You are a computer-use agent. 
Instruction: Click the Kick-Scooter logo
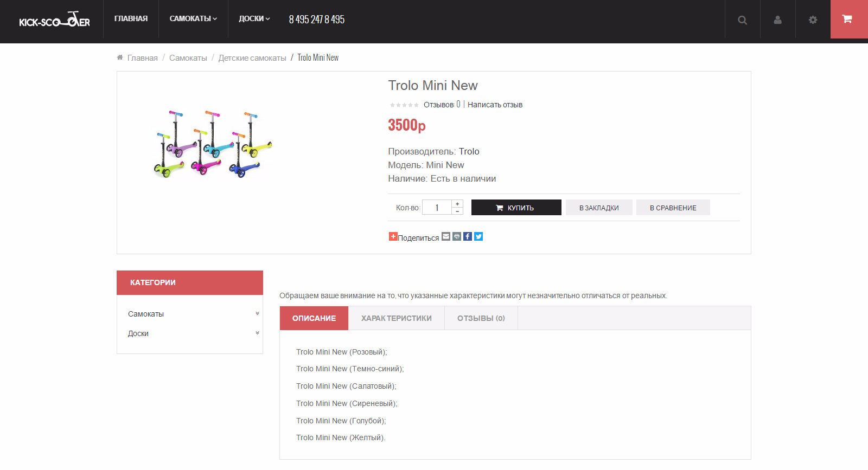coord(54,20)
